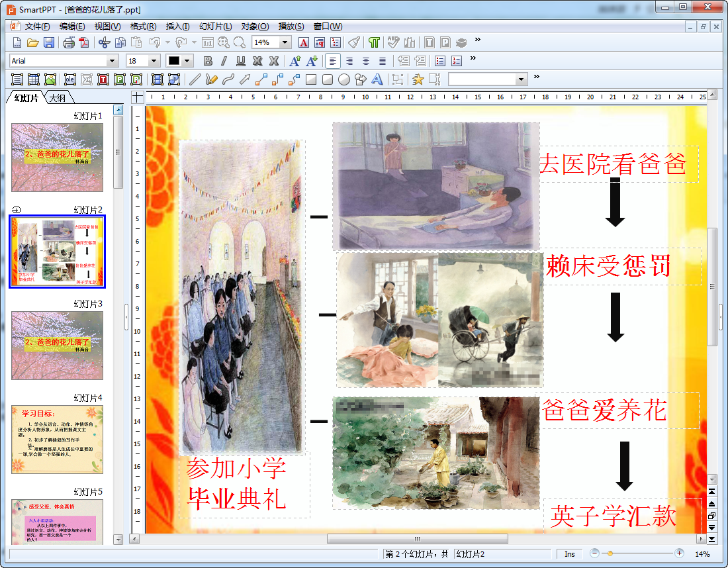Click decrease font size A button
Screen dimensions: 728x568
click(x=312, y=61)
